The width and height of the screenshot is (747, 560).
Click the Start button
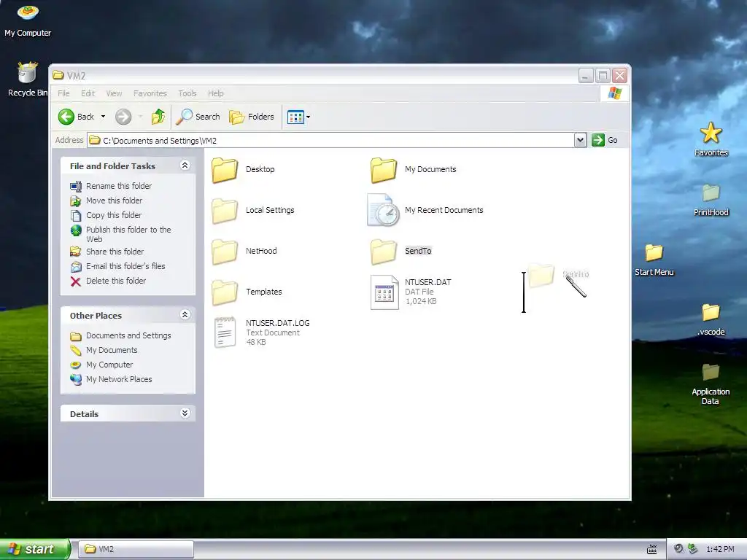(x=35, y=549)
